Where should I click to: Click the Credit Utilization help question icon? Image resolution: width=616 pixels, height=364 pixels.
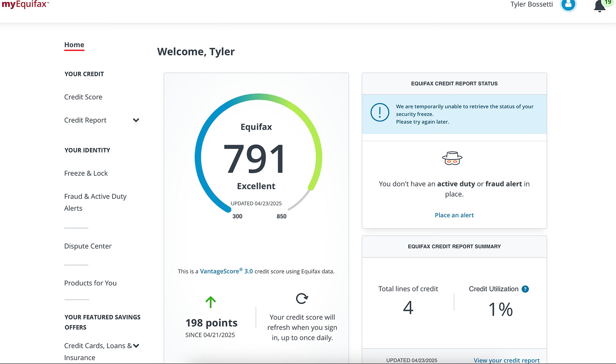coord(525,289)
